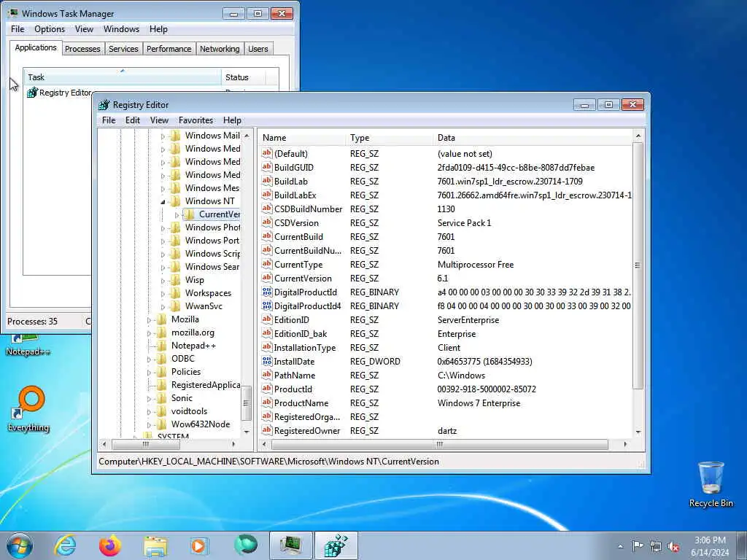The image size is (747, 560).
Task: Launch Internet Explorer from taskbar
Action: tap(65, 545)
